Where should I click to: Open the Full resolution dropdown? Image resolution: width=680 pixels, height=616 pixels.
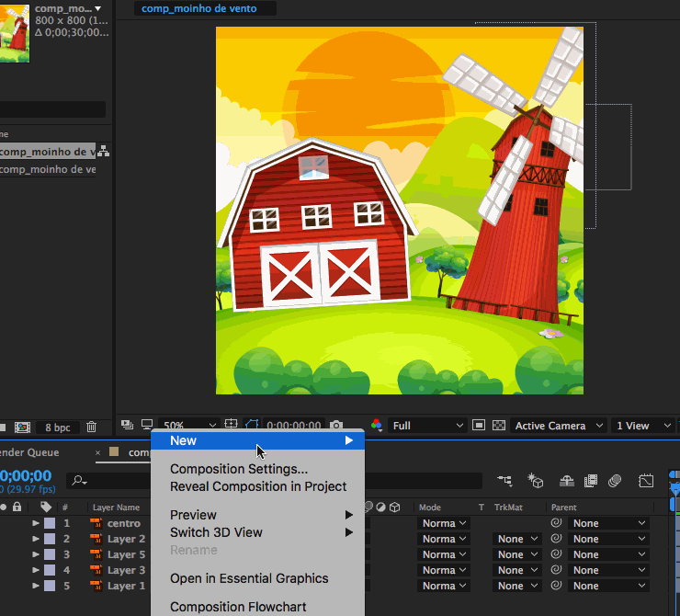(x=428, y=426)
